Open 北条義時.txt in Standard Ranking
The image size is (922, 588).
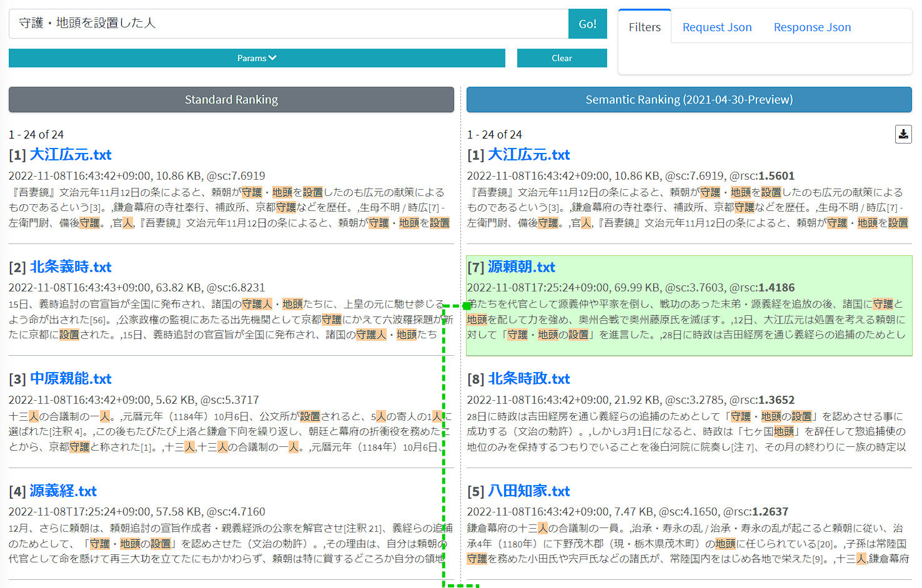[71, 267]
